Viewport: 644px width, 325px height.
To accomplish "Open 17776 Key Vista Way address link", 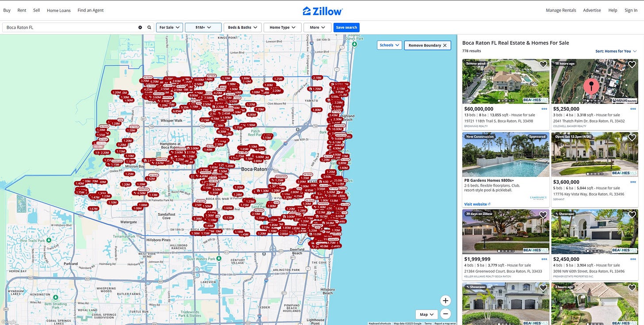I will coord(589,194).
